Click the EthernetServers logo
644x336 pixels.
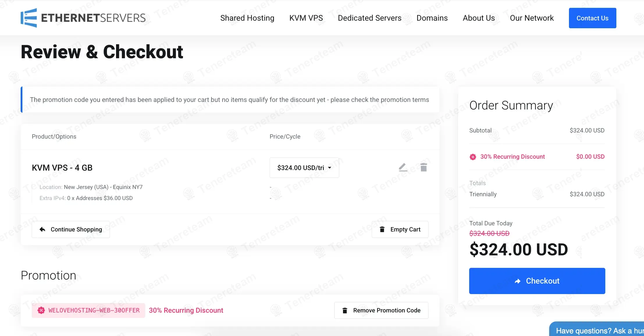pyautogui.click(x=83, y=18)
